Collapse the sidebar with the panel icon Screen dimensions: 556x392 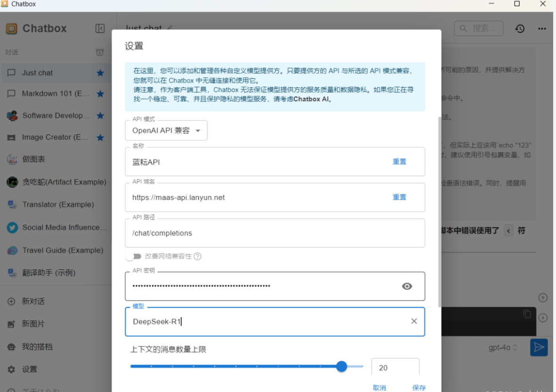(x=100, y=28)
